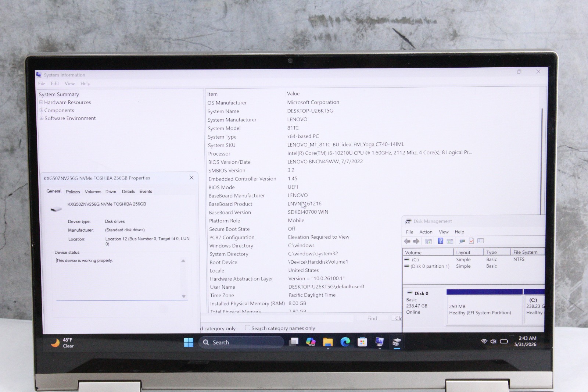Open the weather widget showing 48°F
This screenshot has width=588, height=392.
tap(62, 343)
